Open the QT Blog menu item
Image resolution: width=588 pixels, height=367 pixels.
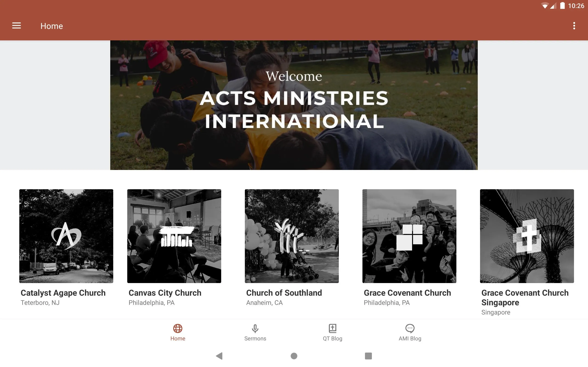(333, 332)
